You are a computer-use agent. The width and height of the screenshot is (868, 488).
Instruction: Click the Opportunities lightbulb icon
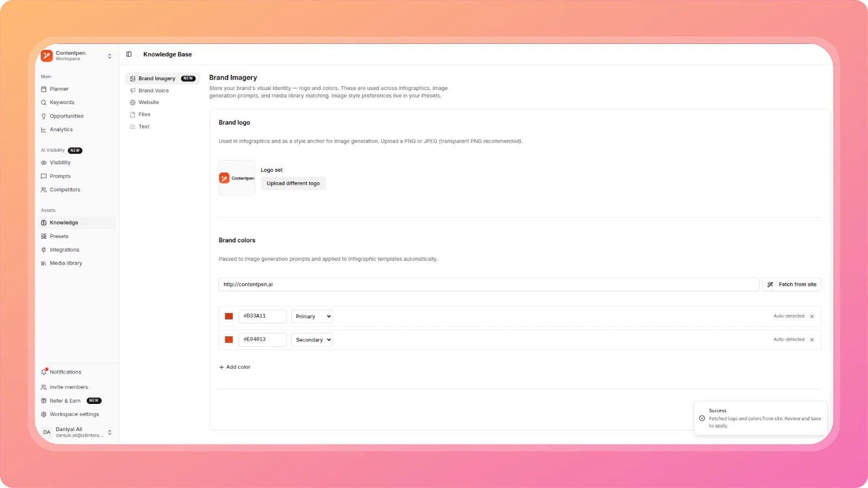tap(44, 116)
